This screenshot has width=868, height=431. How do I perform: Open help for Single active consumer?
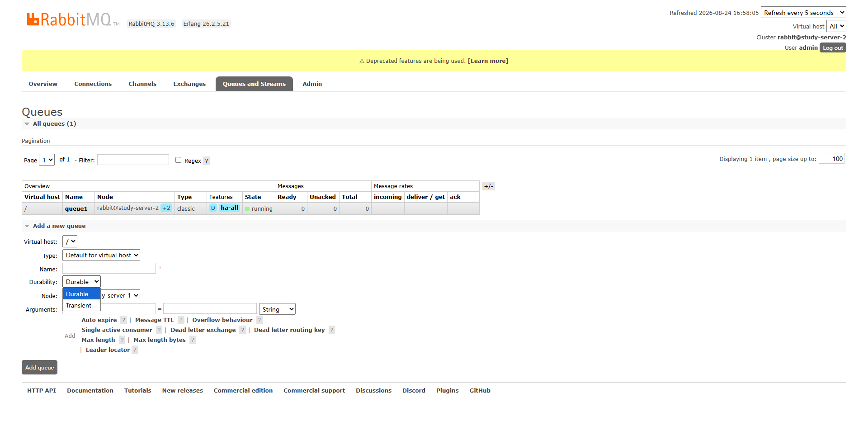pos(159,330)
